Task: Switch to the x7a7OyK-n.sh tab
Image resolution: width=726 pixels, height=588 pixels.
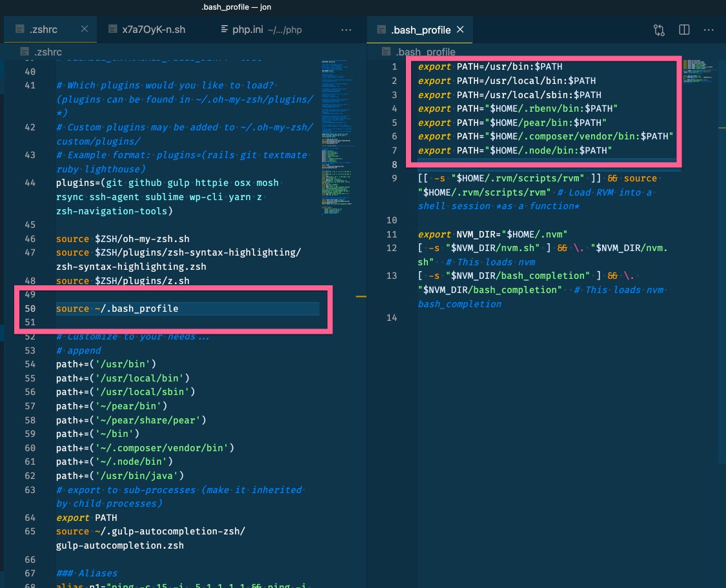Action: (x=148, y=30)
